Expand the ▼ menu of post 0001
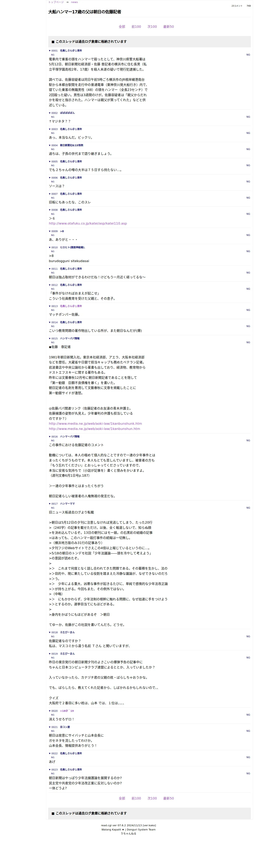The height and width of the screenshot is (868, 257). pos(50,51)
